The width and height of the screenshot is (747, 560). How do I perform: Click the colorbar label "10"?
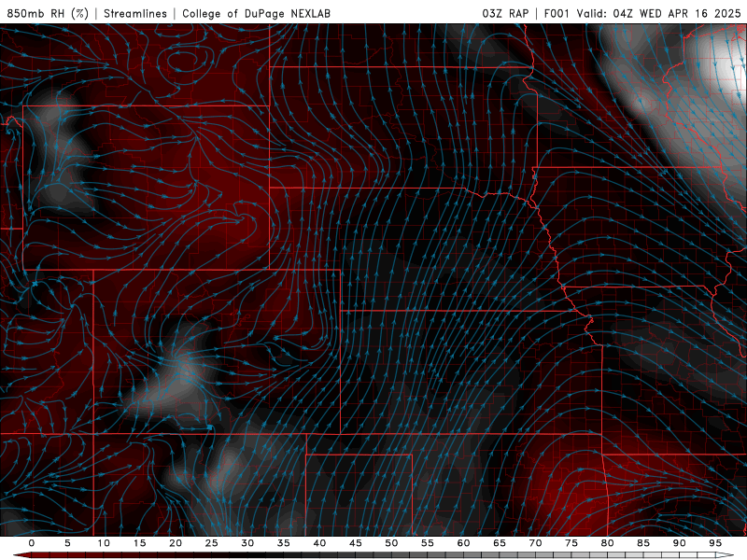point(104,543)
